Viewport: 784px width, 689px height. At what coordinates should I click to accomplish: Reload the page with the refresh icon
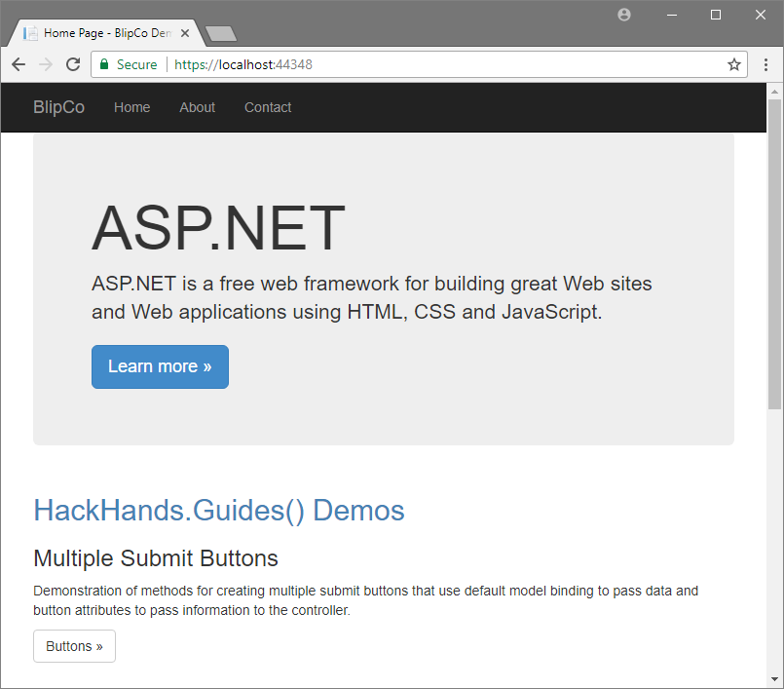[x=73, y=64]
